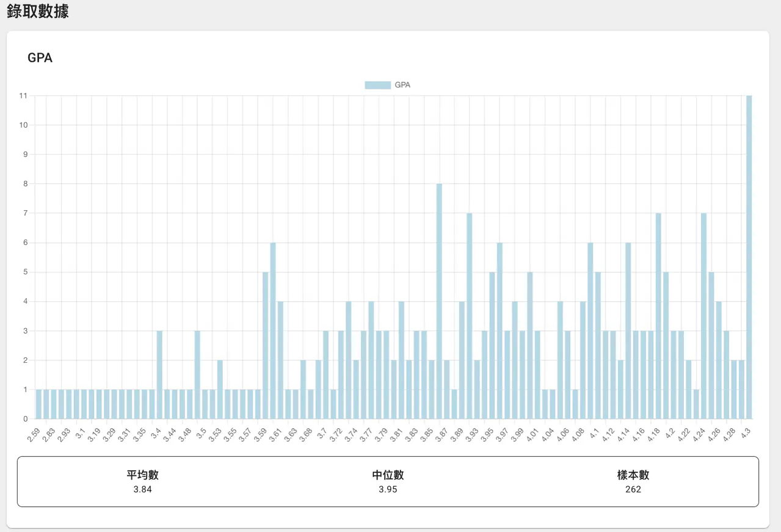Select the sample count 262

tap(633, 489)
